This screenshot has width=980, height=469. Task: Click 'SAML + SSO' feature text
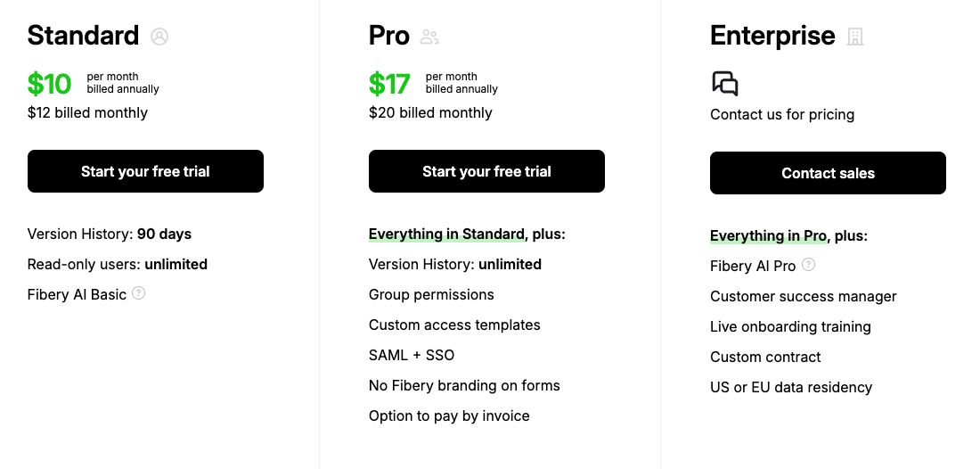(x=412, y=355)
